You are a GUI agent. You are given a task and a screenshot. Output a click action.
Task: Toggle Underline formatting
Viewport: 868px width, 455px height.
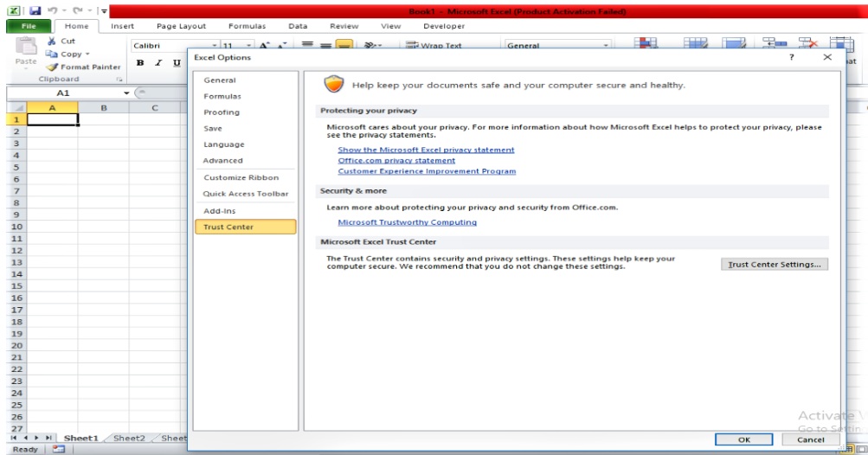pyautogui.click(x=177, y=63)
